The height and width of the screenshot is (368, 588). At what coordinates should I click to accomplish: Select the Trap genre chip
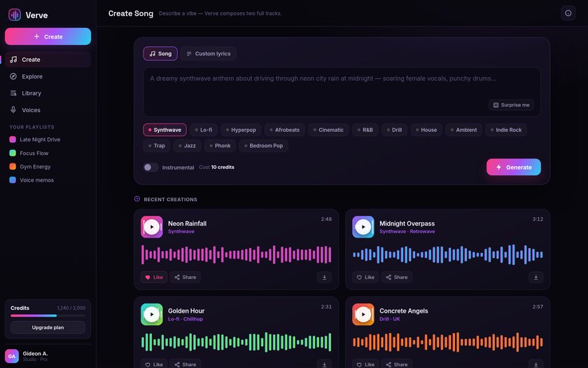click(157, 146)
